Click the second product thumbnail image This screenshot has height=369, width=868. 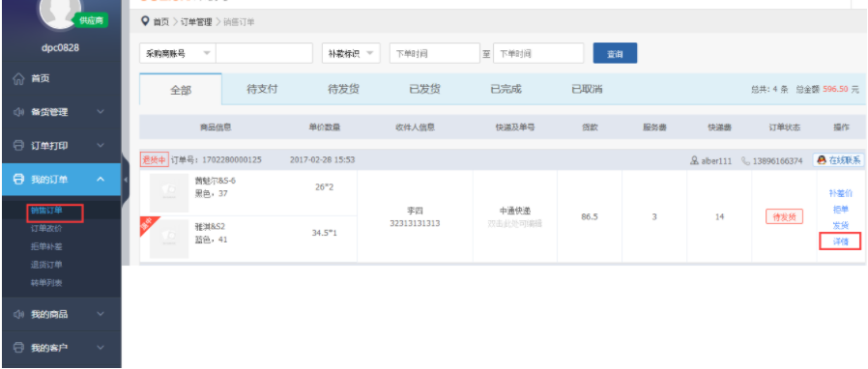[169, 239]
